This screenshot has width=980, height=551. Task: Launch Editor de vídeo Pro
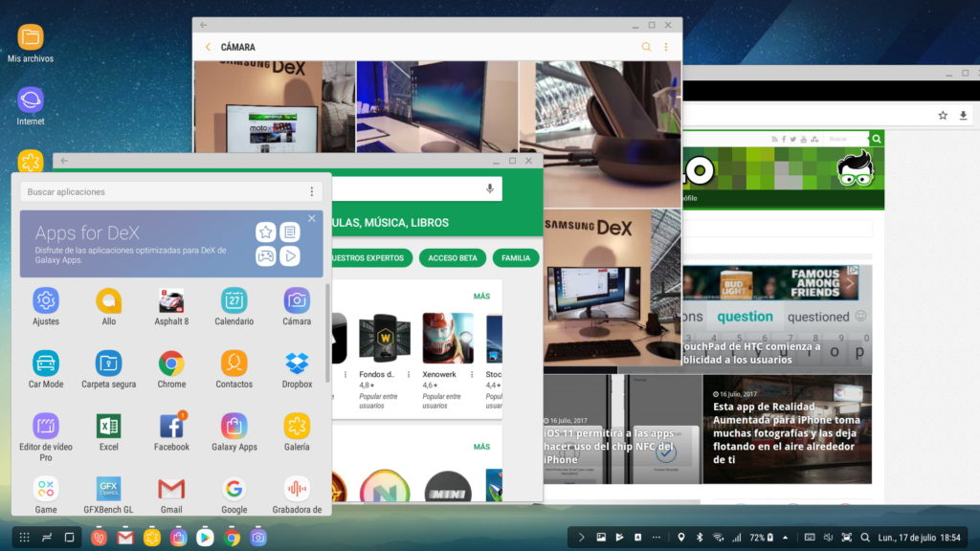46,426
